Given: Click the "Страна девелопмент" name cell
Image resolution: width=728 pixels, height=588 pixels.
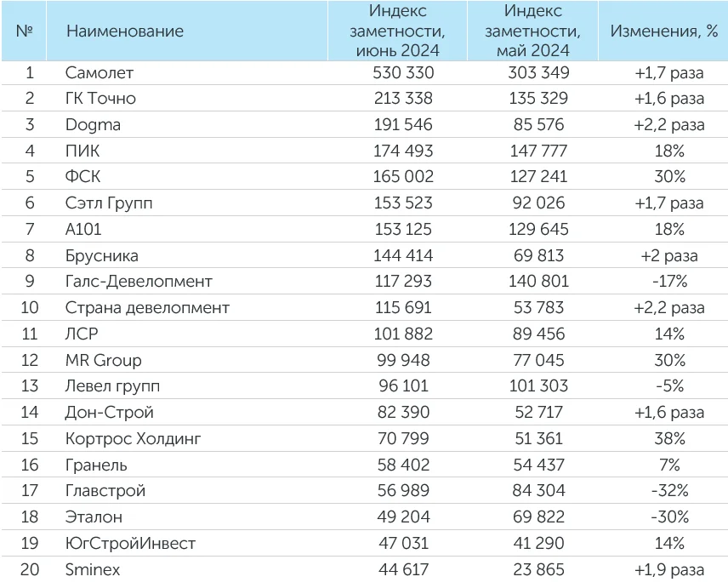Looking at the screenshot, I should pyautogui.click(x=147, y=308).
